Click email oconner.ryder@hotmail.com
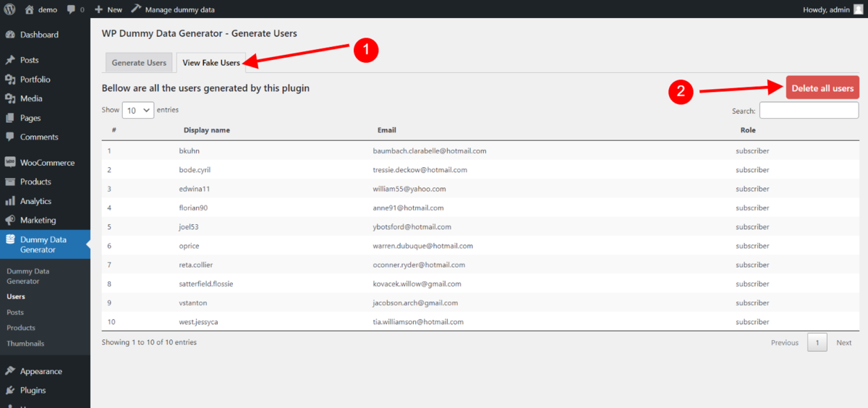868x408 pixels. click(x=420, y=265)
